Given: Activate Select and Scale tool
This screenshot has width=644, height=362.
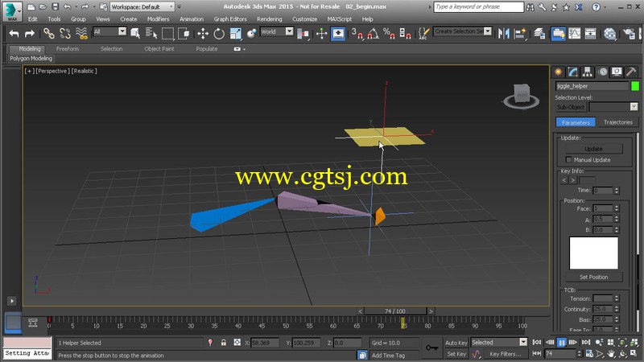Looking at the screenshot, I should (x=236, y=33).
